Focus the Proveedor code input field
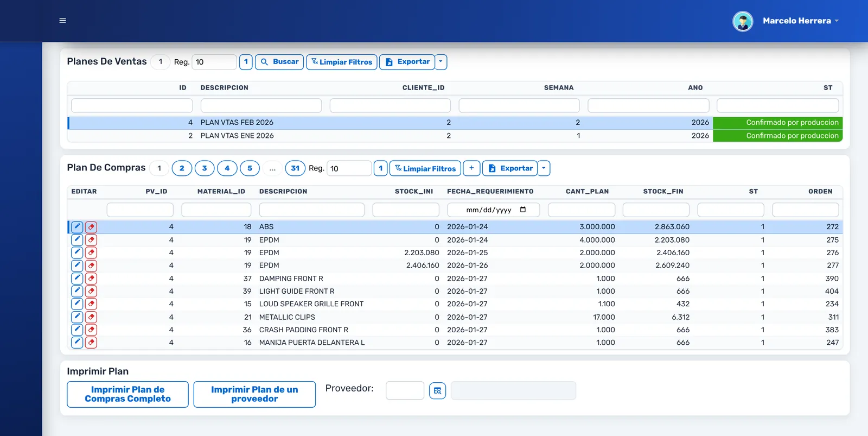 click(x=405, y=390)
